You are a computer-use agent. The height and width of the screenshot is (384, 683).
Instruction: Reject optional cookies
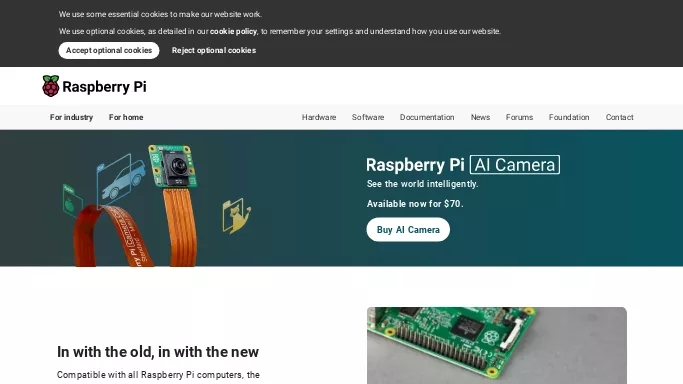click(x=214, y=51)
